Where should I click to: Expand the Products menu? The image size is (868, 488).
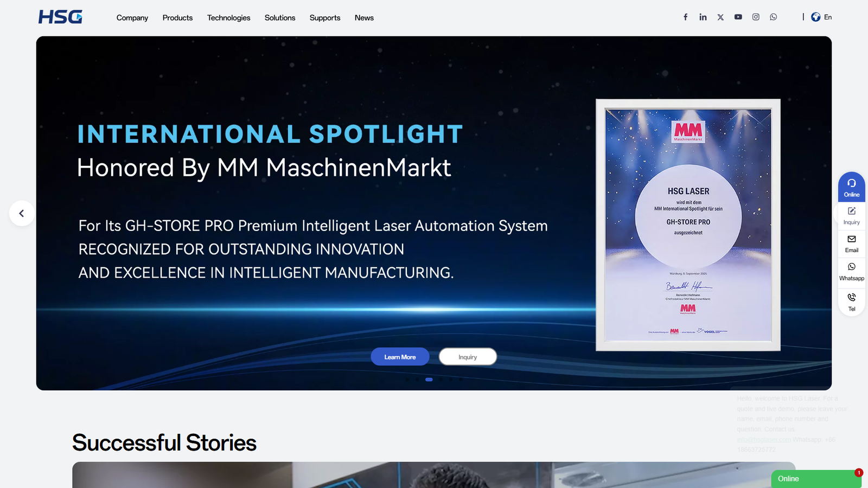(177, 18)
